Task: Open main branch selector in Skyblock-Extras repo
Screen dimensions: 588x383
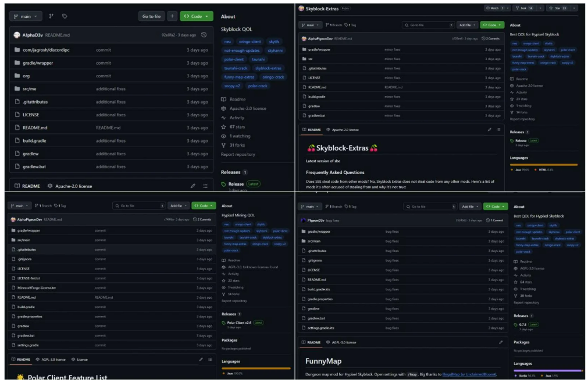Action: click(311, 25)
